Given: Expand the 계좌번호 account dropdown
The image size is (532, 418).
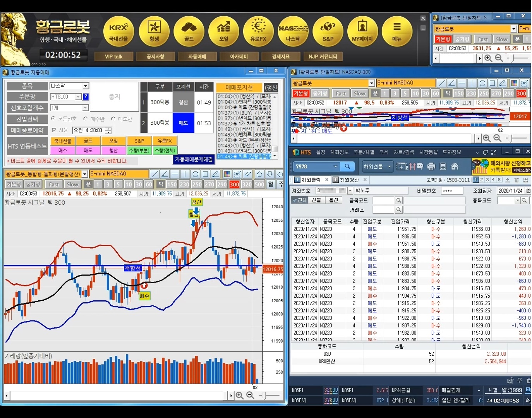Looking at the screenshot, I should [350, 190].
